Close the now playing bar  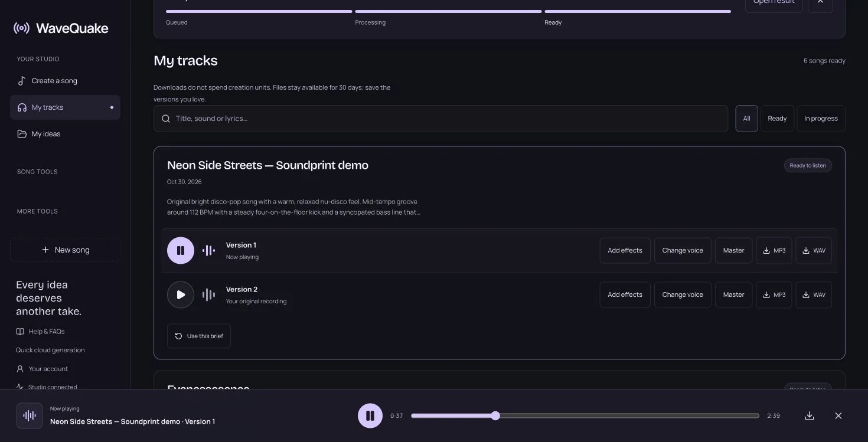(838, 415)
